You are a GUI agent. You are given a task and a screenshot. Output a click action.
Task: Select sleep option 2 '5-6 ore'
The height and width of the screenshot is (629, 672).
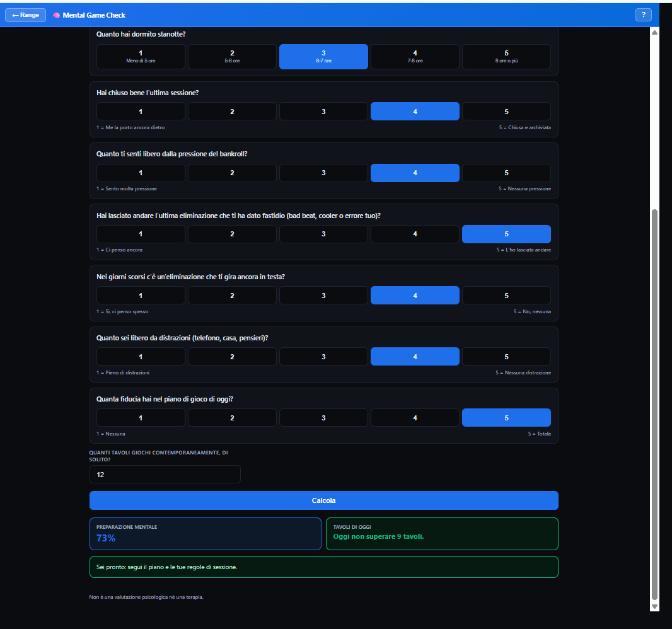[232, 57]
